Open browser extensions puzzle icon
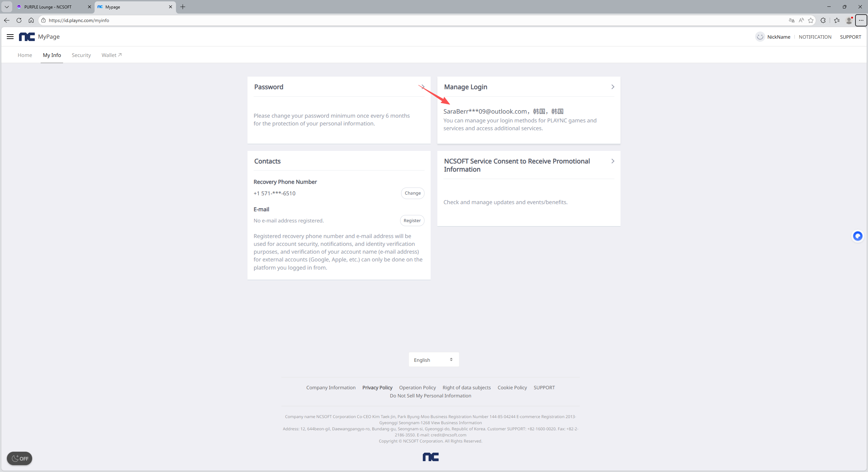 (823, 20)
